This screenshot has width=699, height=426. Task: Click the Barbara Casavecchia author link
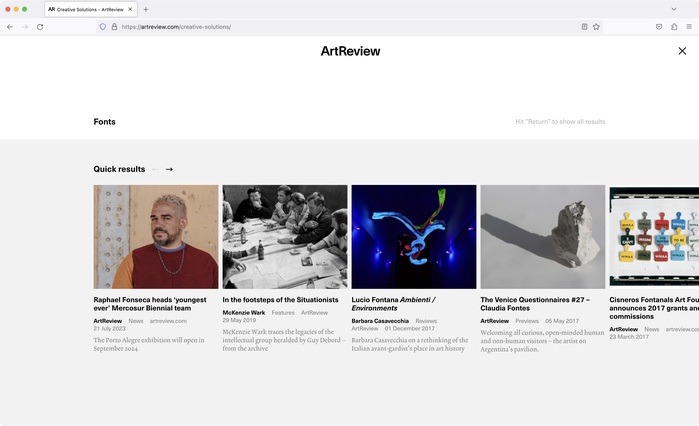380,321
